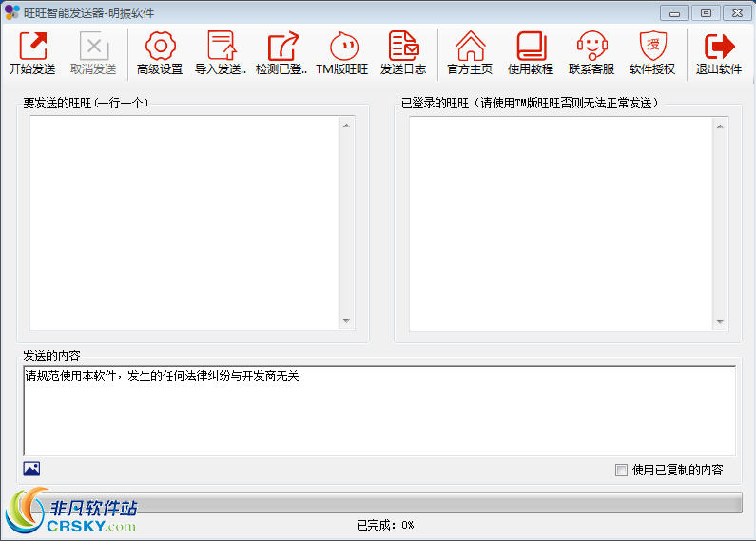This screenshot has height=541, width=756.
Task: Click the 已完成: 0% status text
Action: click(x=385, y=525)
